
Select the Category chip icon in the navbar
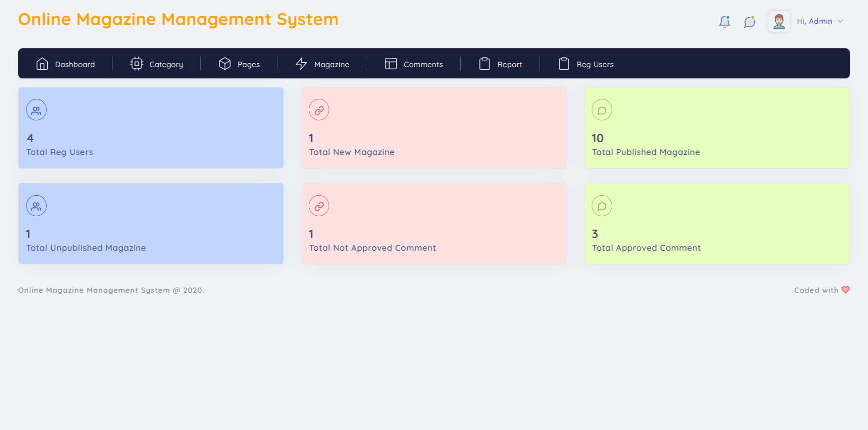(x=136, y=63)
